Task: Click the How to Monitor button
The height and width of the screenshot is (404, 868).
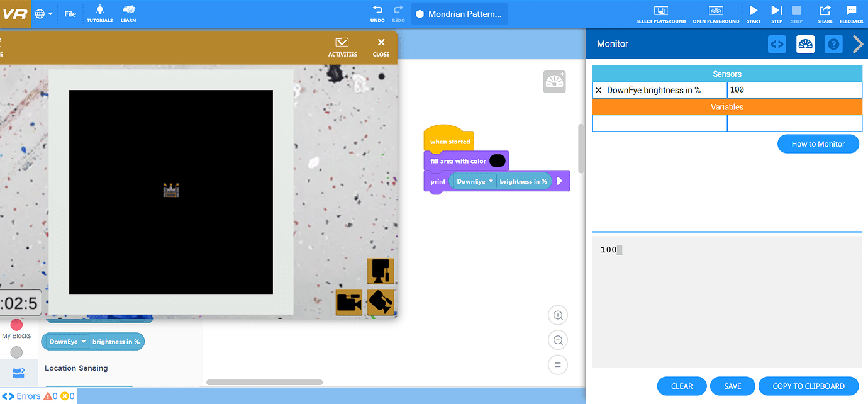Action: (818, 143)
